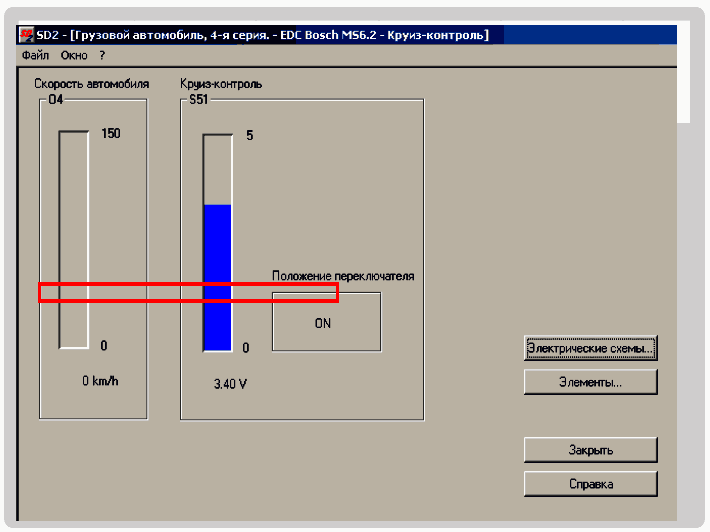710x532 pixels.
Task: Open the Файл menu
Action: (35, 55)
